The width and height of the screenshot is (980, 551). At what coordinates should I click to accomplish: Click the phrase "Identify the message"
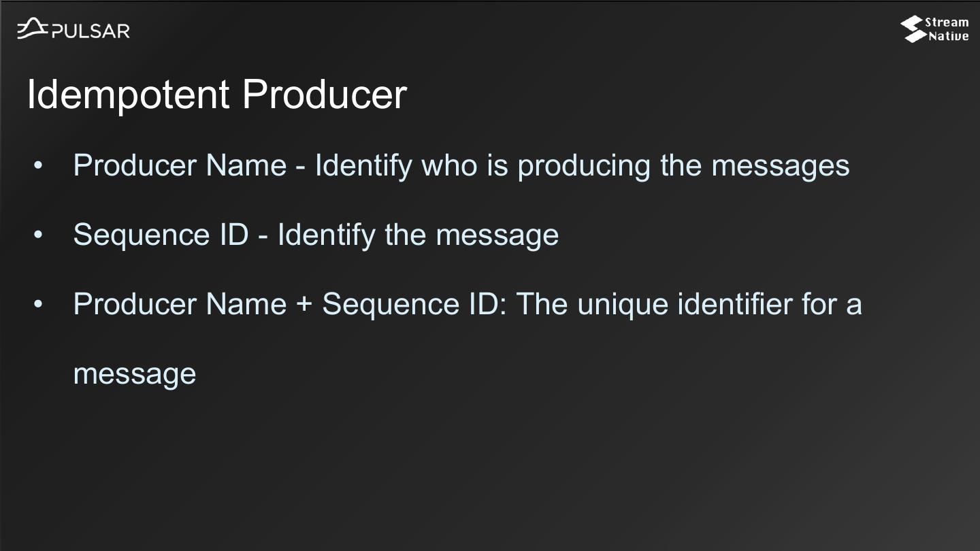click(x=418, y=235)
